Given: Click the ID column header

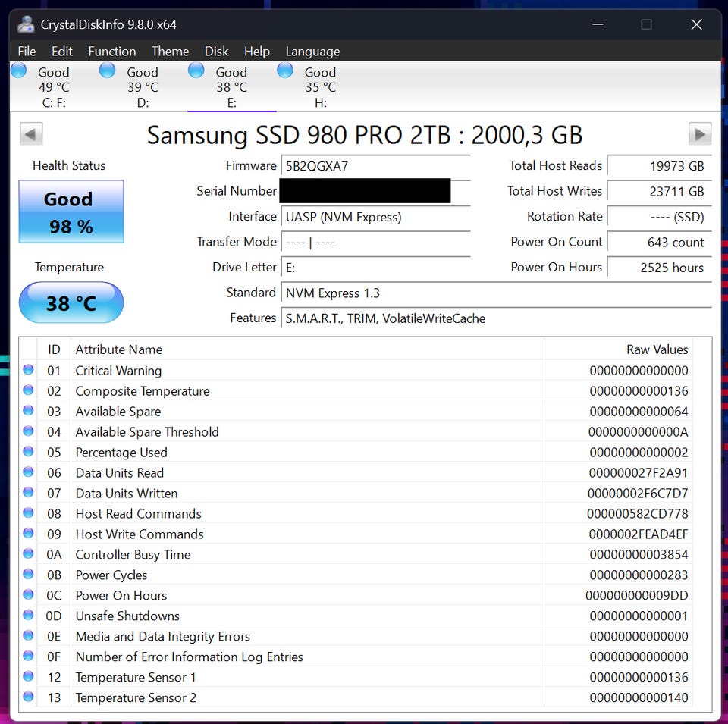Looking at the screenshot, I should [x=54, y=349].
